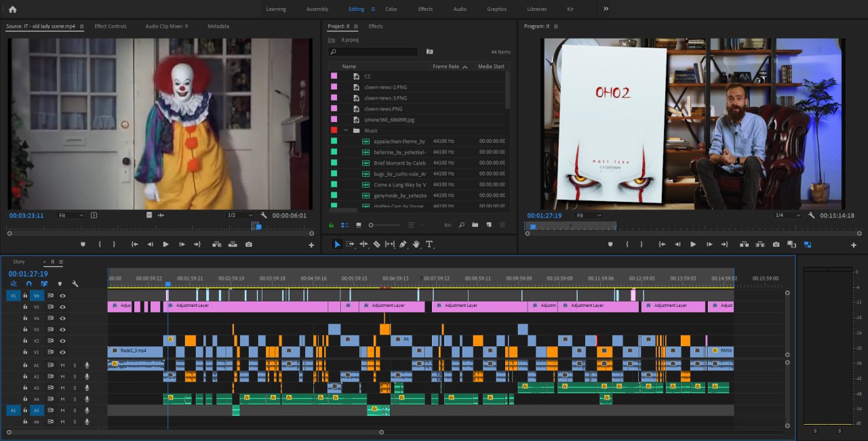The width and height of the screenshot is (868, 441).
Task: Solo audio track A2
Action: 75,377
